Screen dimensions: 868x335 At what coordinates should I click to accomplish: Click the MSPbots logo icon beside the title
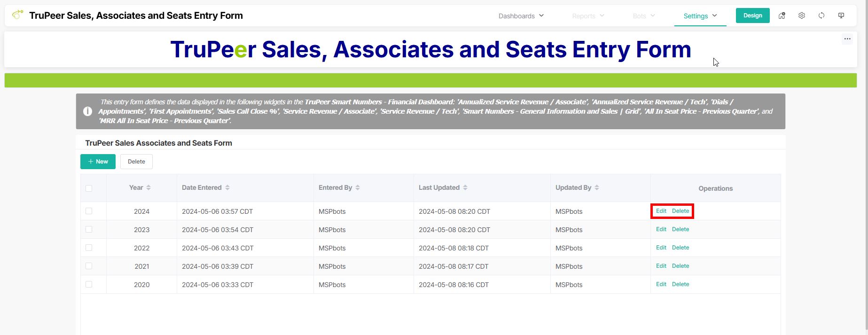(x=17, y=15)
